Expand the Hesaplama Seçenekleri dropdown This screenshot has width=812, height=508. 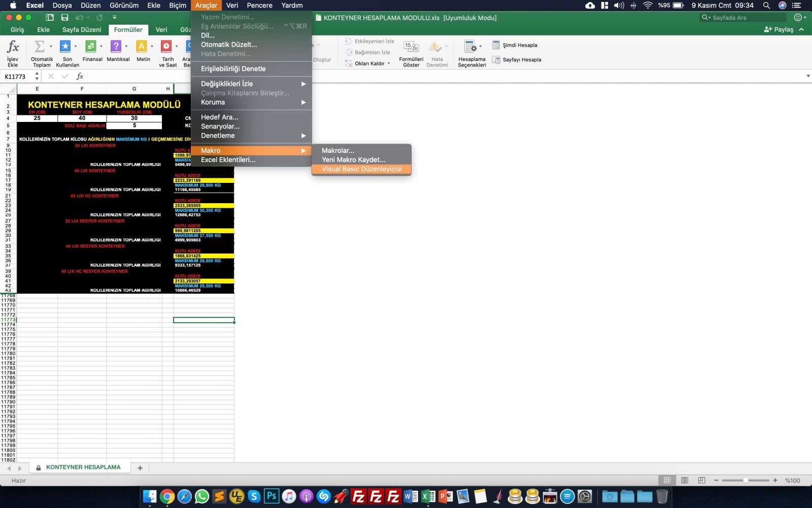coord(480,47)
